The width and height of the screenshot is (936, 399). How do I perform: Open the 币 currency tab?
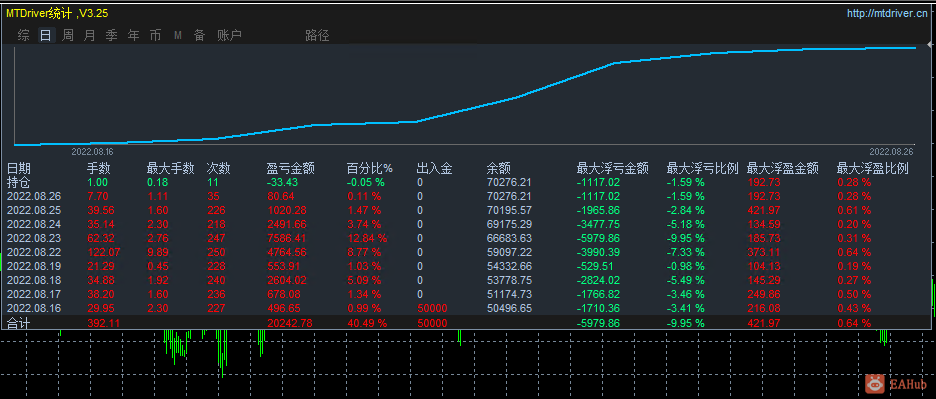(155, 36)
